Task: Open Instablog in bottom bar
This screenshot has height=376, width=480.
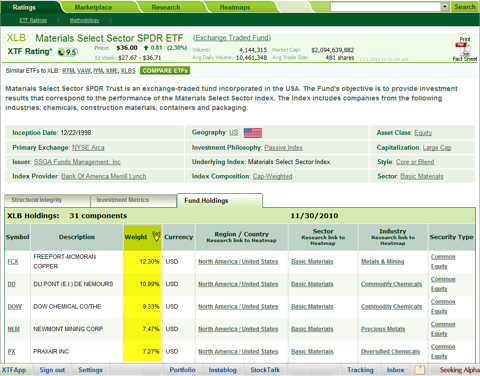Action: tap(222, 370)
